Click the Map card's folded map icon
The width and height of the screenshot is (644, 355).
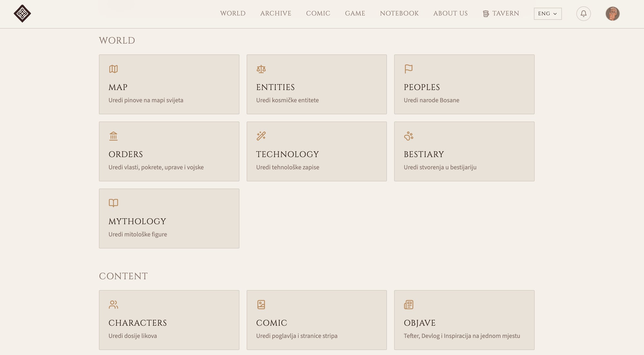(x=113, y=69)
